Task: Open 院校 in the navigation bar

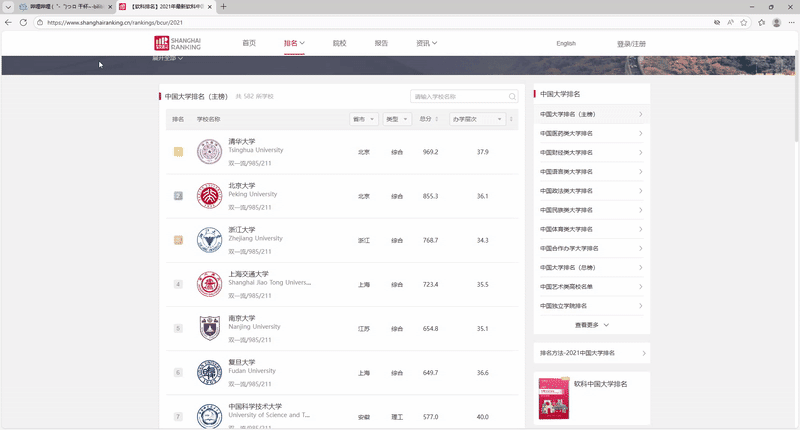Action: tap(339, 43)
